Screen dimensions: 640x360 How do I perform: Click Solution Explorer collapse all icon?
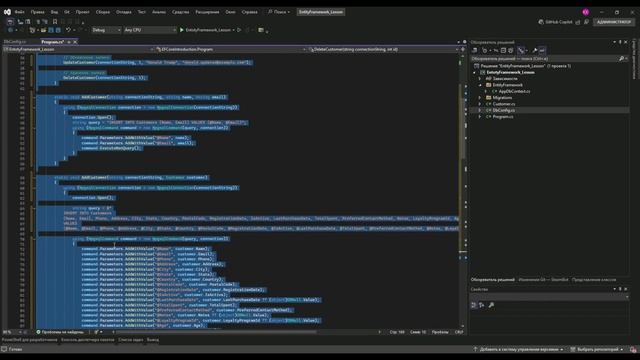click(503, 50)
